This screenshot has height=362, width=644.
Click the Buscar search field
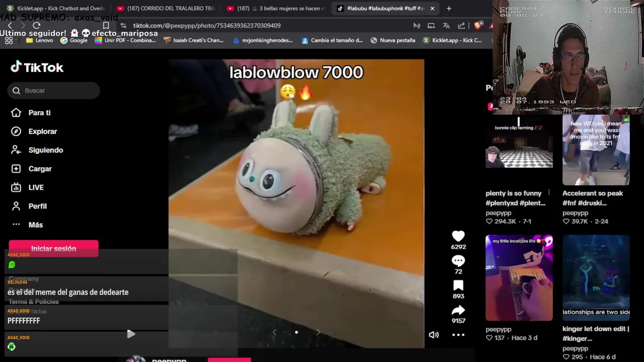(x=54, y=90)
